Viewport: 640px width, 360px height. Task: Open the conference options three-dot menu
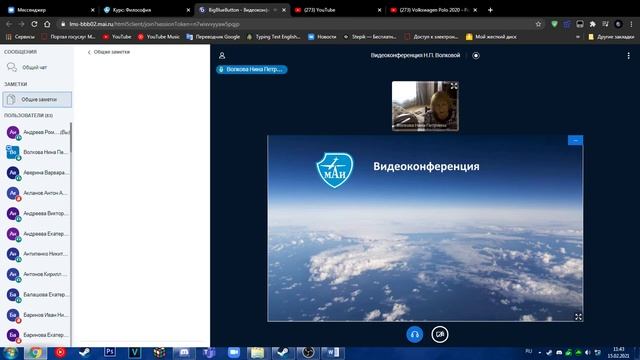pyautogui.click(x=628, y=56)
